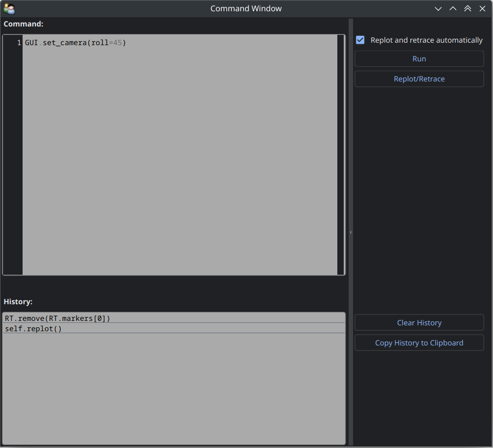Click the application icon in the title bar
The height and width of the screenshot is (448, 493).
(9, 8)
